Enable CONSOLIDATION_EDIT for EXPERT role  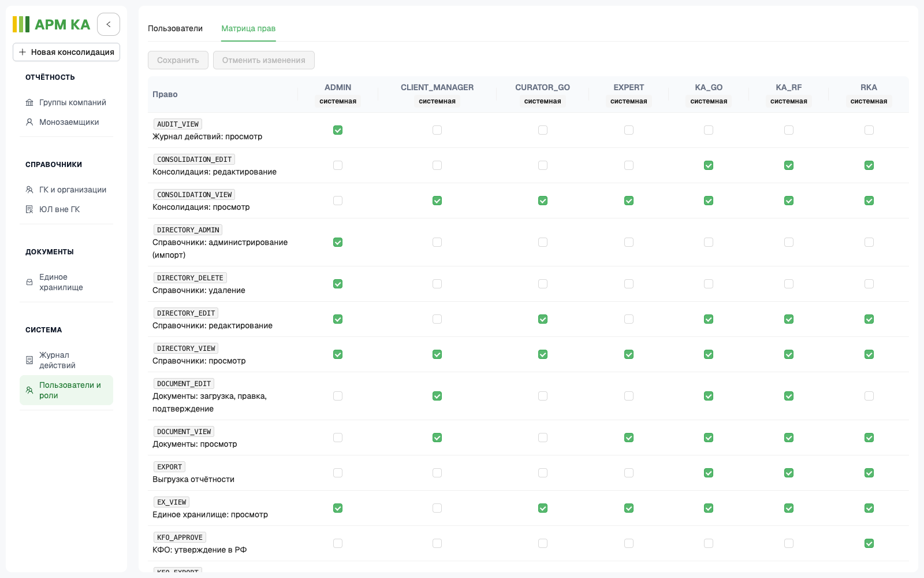pos(629,165)
